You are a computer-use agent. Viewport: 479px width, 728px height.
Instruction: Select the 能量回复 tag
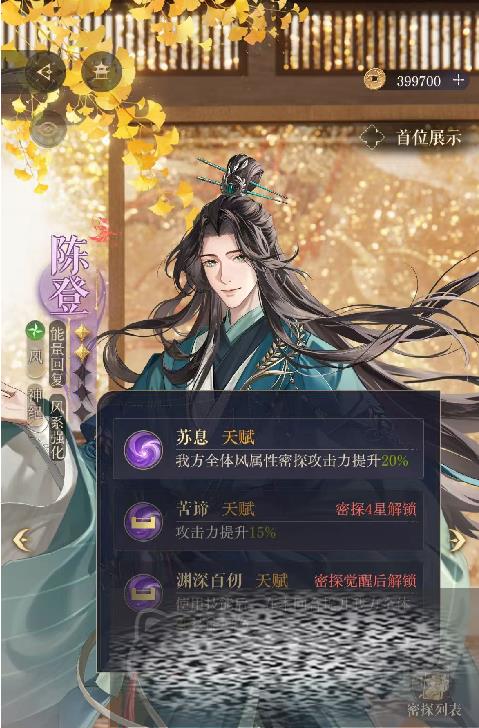coord(58,354)
